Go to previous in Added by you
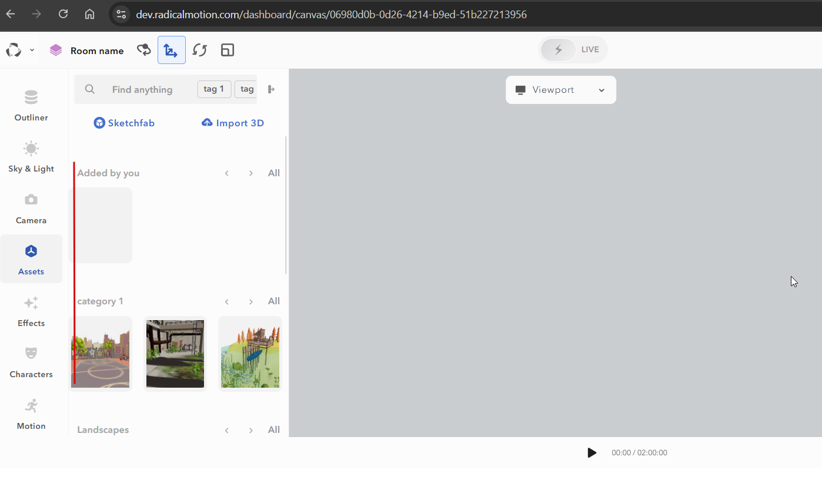This screenshot has width=822, height=504. pyautogui.click(x=227, y=173)
